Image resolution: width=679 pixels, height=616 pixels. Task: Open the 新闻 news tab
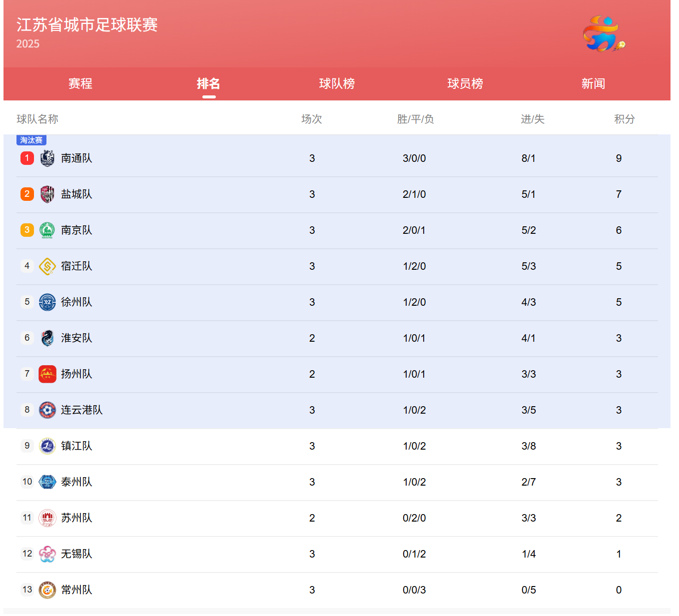[593, 83]
